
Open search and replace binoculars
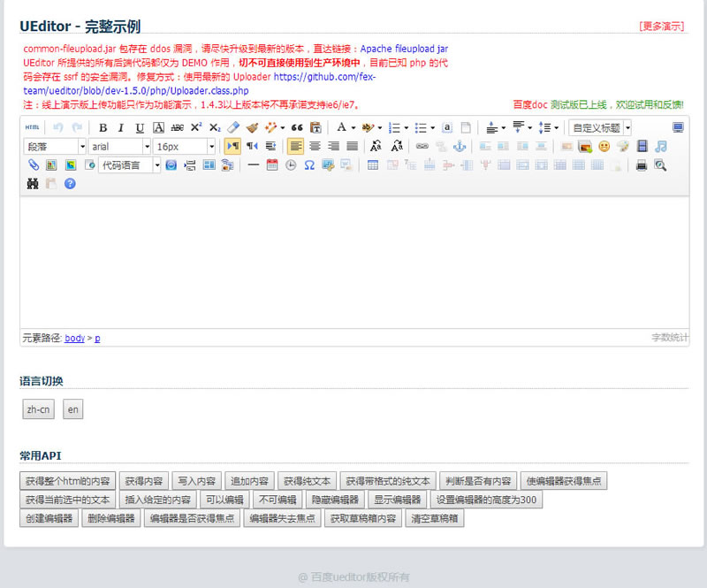click(33, 184)
